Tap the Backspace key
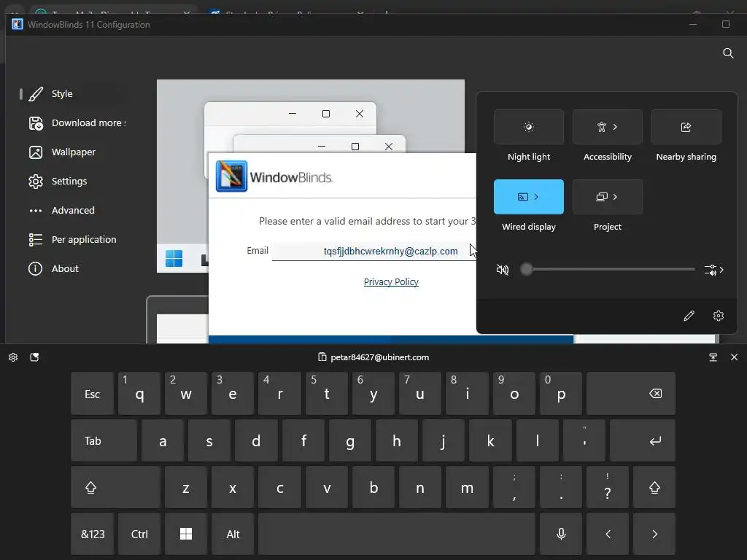This screenshot has width=747, height=560. [x=631, y=394]
